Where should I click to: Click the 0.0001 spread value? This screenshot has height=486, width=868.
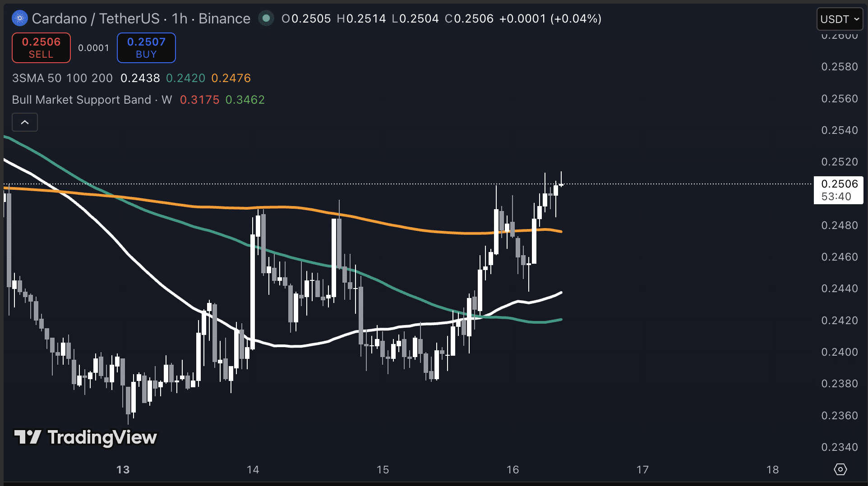[x=93, y=48]
